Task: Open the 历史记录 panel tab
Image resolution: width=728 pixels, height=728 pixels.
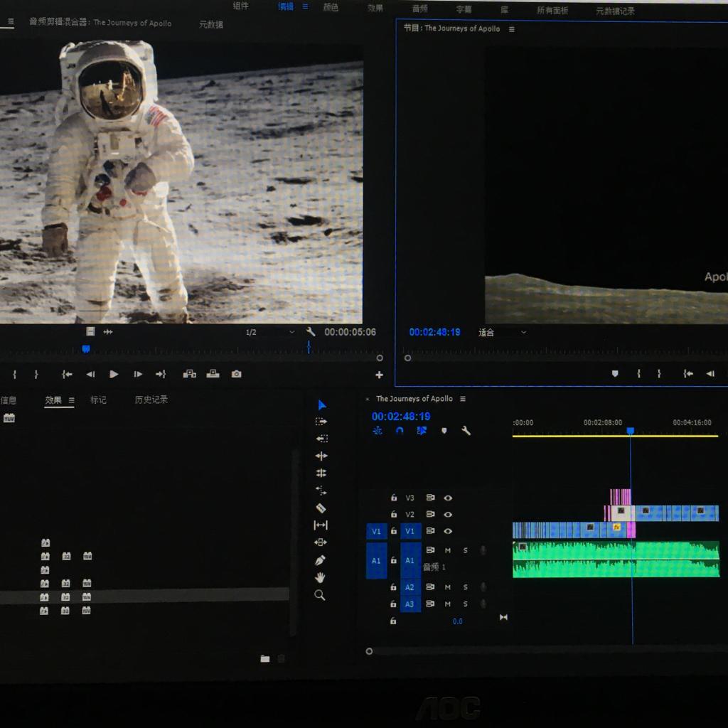Action: point(151,400)
